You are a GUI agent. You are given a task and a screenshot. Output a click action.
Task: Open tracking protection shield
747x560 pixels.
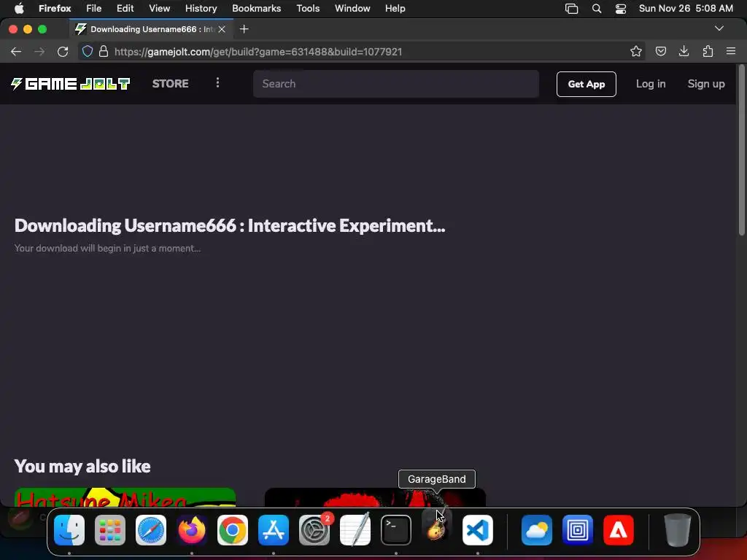[x=88, y=52]
